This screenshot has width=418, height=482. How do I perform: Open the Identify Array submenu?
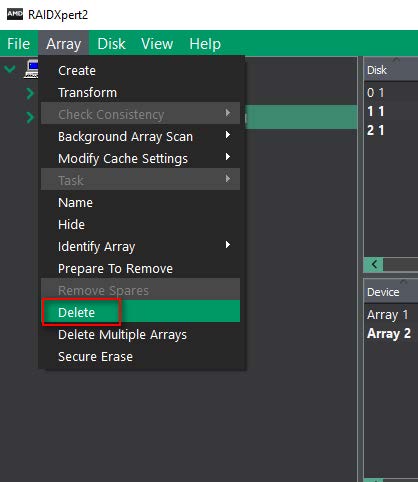[140, 247]
